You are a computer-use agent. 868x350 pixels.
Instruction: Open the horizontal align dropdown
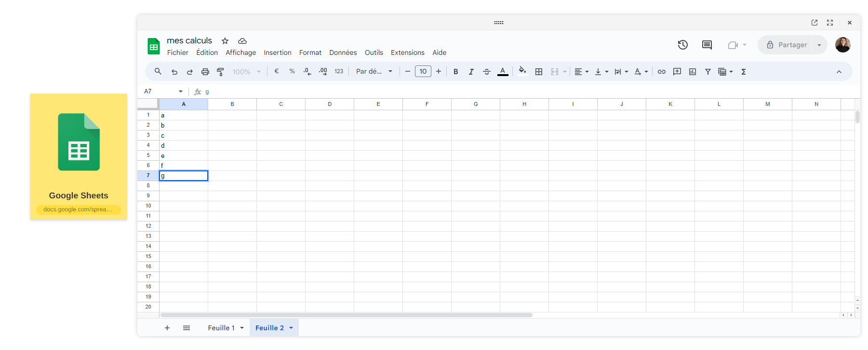582,72
